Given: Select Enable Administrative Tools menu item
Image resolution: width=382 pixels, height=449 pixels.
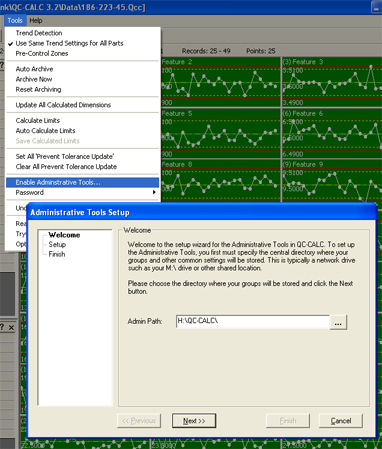Looking at the screenshot, I should pos(82,182).
